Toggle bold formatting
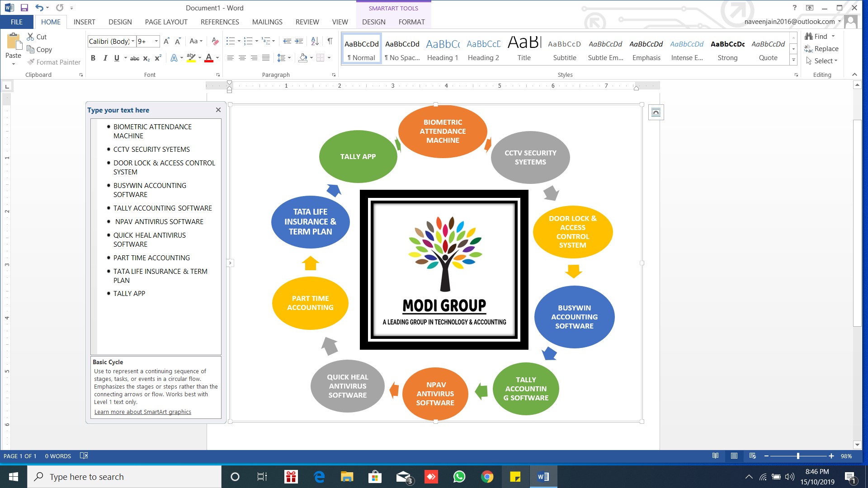Viewport: 868px width, 488px height. tap(93, 58)
